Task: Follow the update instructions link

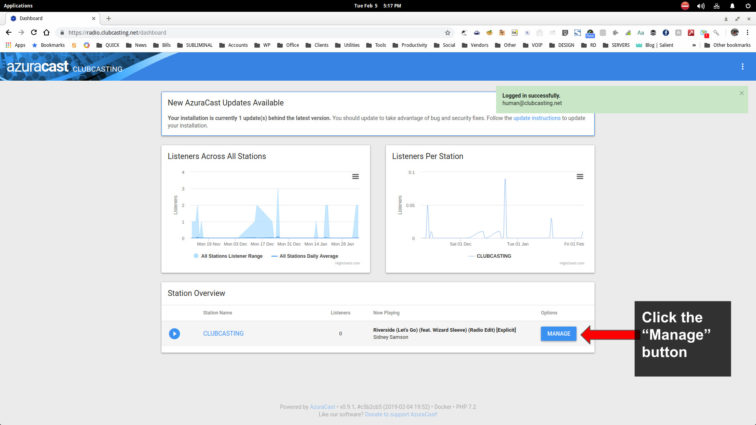Action: click(537, 118)
